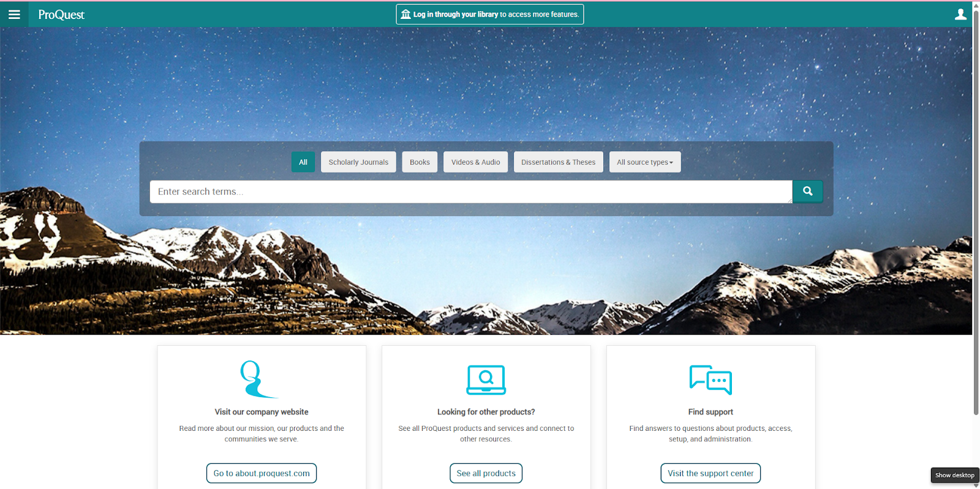Click Log in through your library

coord(490,14)
